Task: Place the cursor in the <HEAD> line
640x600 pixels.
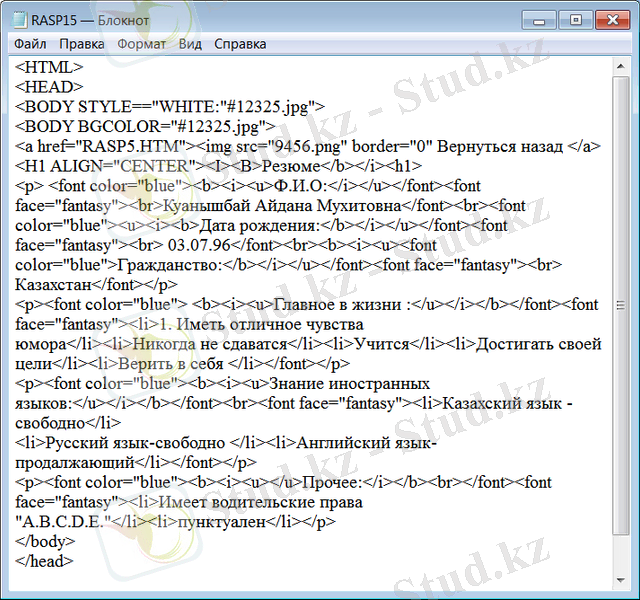Action: [49, 87]
